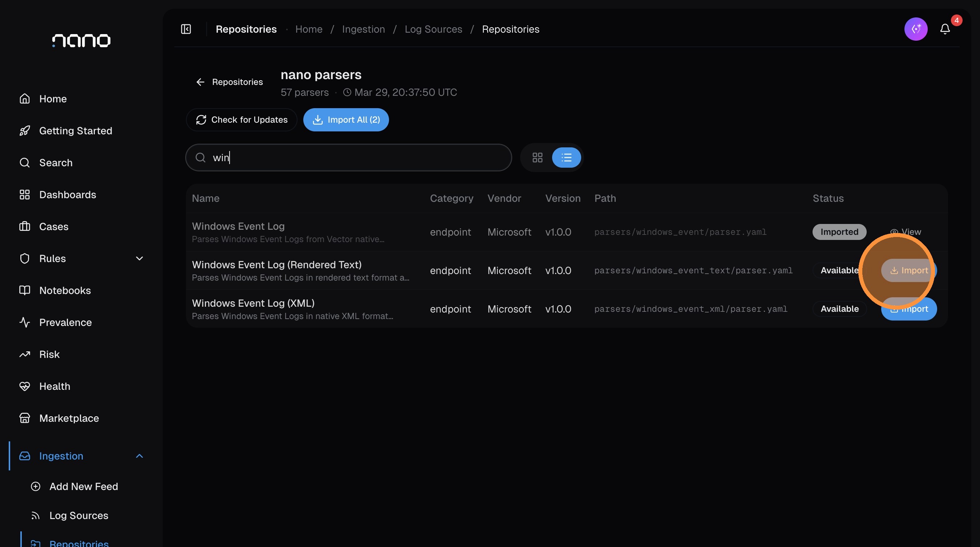Switch to list view
Screen dimensions: 980x547
click(x=566, y=158)
